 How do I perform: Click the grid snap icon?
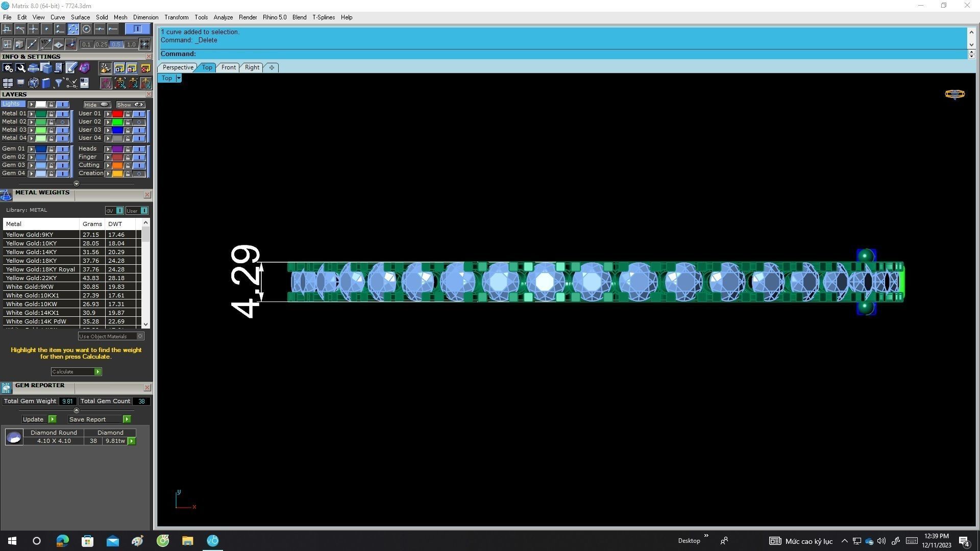tap(144, 44)
